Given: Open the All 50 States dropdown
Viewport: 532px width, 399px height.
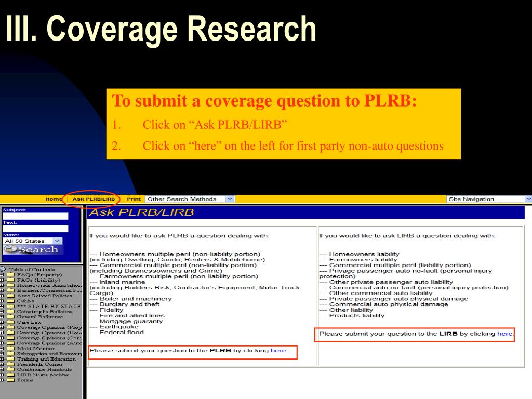Looking at the screenshot, I should [x=33, y=241].
